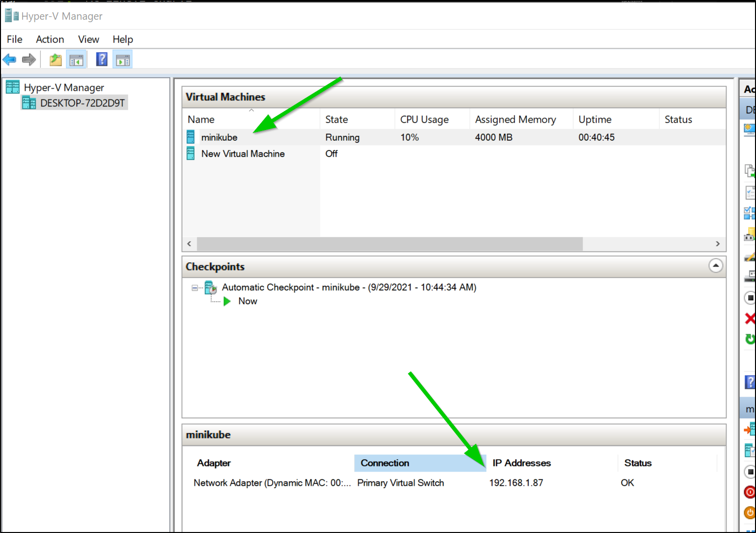Screen dimensions: 756x533
Task: Collapse the Automatic Checkpoint tree node
Action: point(195,288)
